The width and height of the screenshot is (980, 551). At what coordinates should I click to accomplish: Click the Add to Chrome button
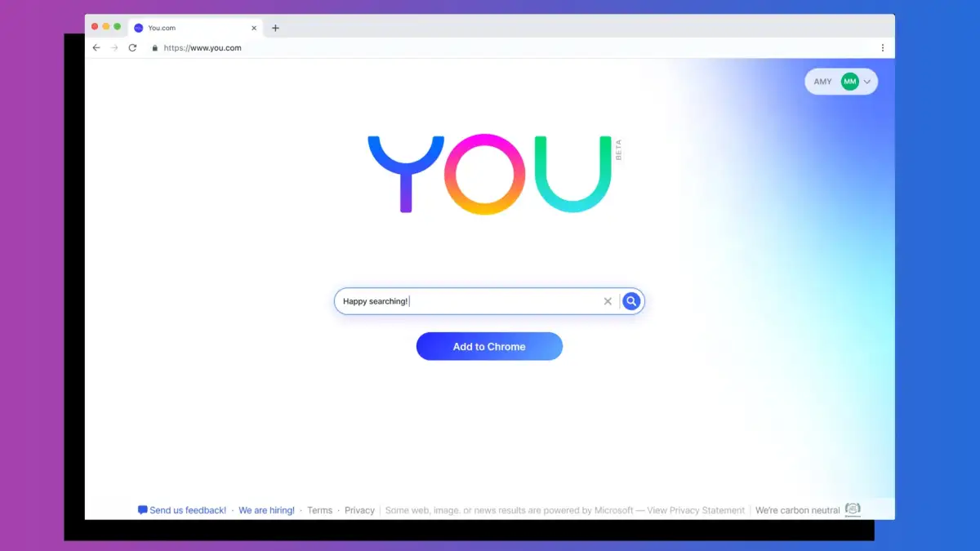point(489,346)
